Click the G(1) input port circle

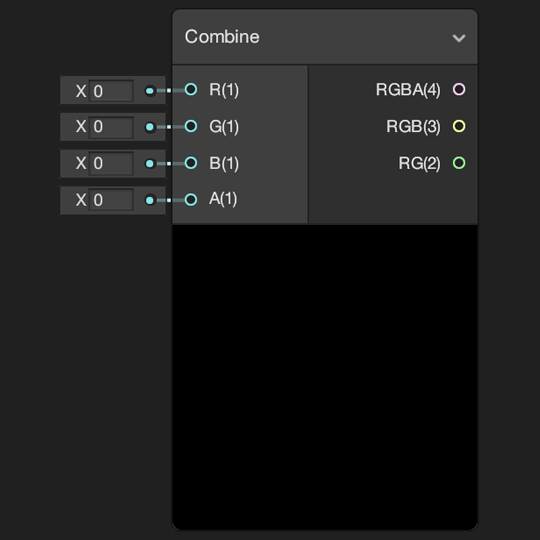point(191,126)
